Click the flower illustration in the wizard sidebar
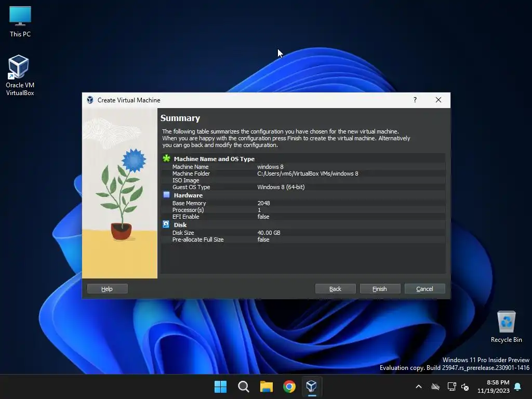 120,193
